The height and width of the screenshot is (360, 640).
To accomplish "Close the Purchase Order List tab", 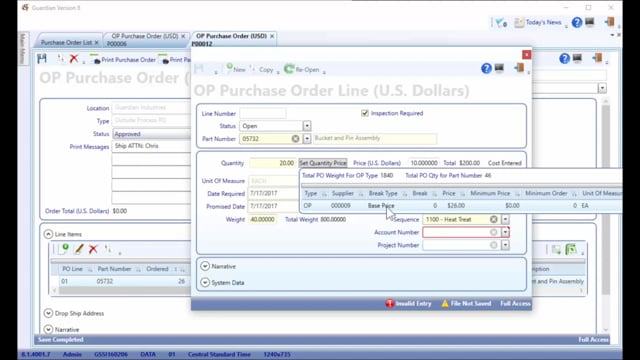I will 97,42.
